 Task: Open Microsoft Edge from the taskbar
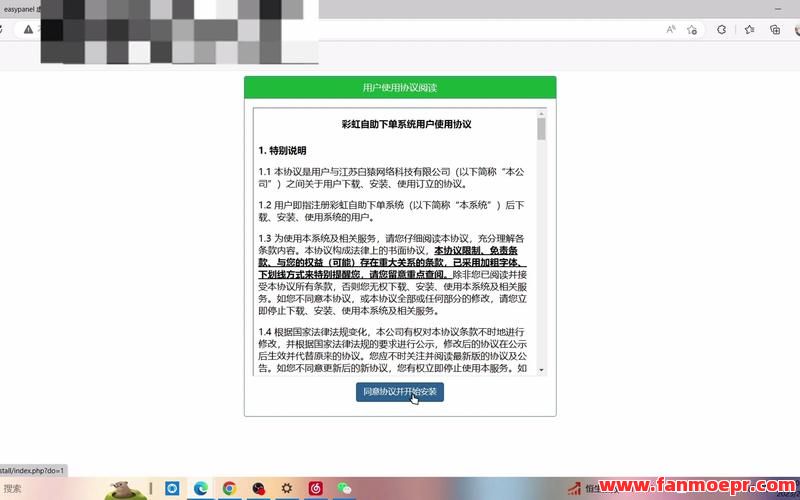click(201, 489)
